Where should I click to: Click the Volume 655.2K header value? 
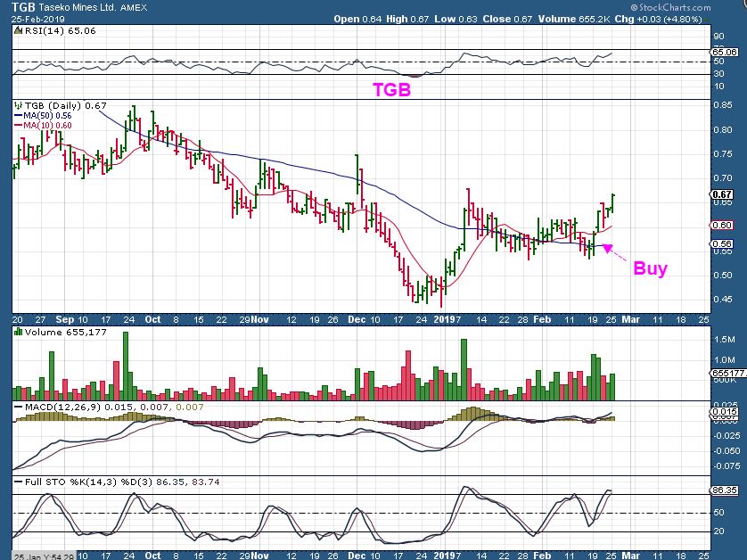point(575,19)
